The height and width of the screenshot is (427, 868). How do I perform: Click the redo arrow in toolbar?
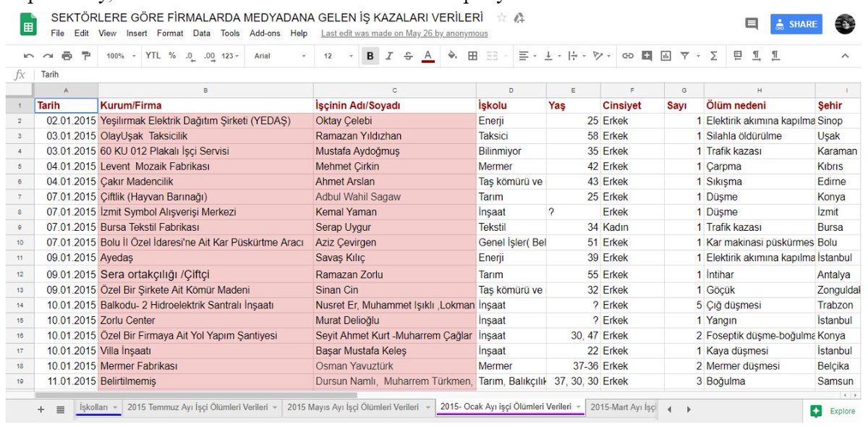(48, 56)
